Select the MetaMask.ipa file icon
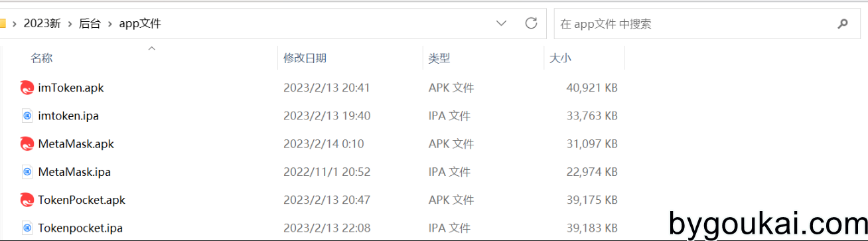 (27, 172)
